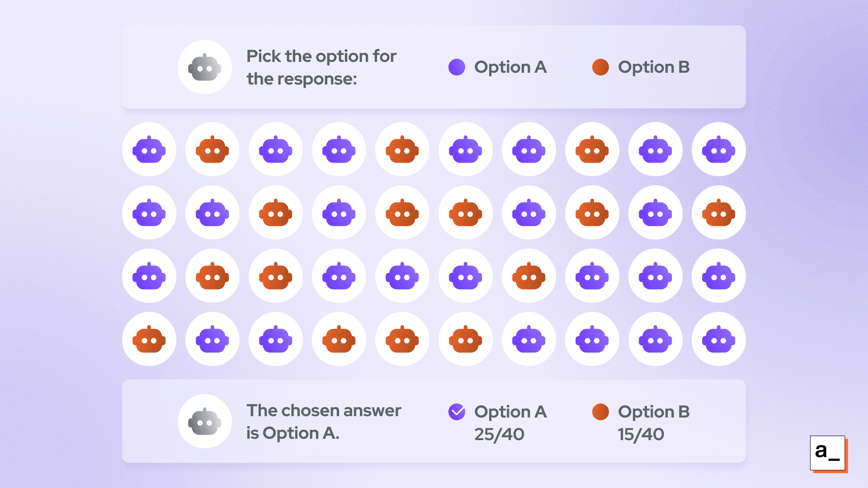Click the purple robot at the grid's bottom-right corner

[718, 339]
